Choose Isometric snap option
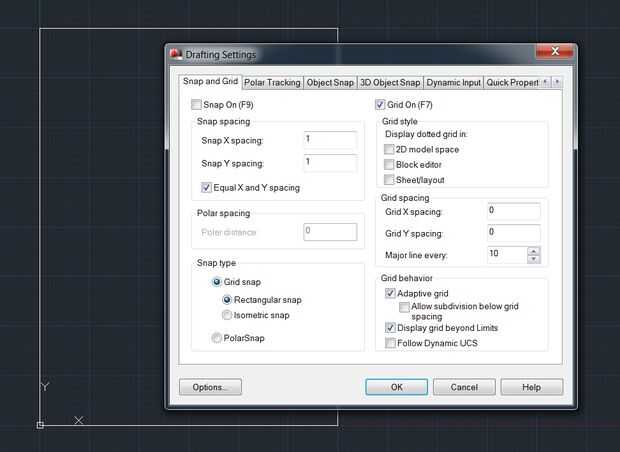 point(227,315)
